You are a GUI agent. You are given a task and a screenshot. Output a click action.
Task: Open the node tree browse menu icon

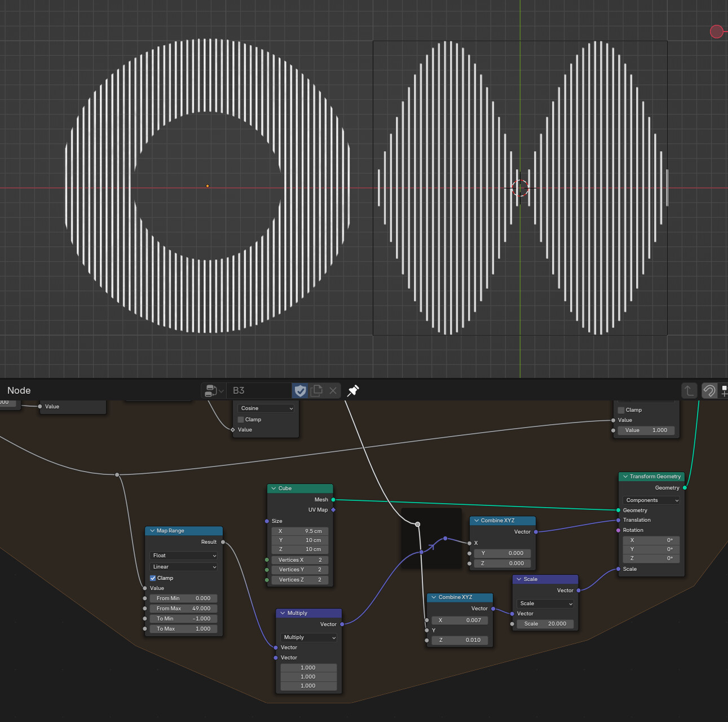click(x=214, y=390)
